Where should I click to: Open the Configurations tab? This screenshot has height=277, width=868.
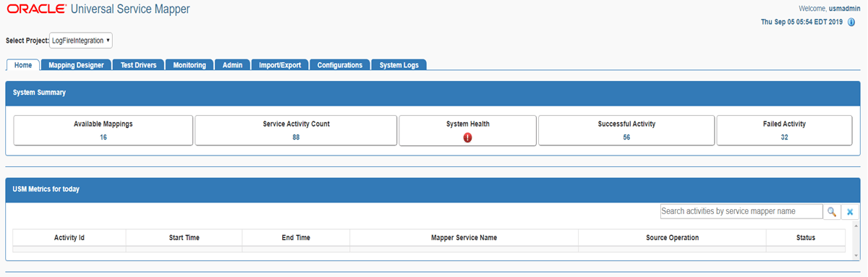pyautogui.click(x=340, y=65)
